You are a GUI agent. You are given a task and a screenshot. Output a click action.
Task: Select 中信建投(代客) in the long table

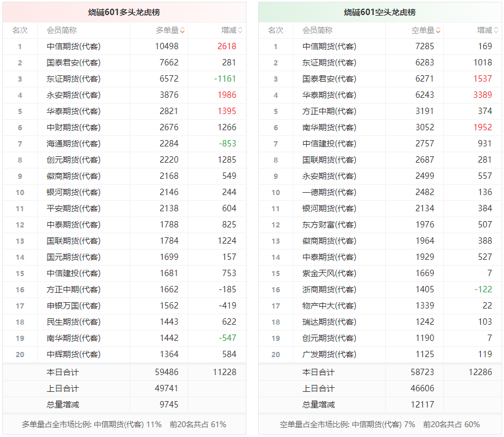pos(73,273)
